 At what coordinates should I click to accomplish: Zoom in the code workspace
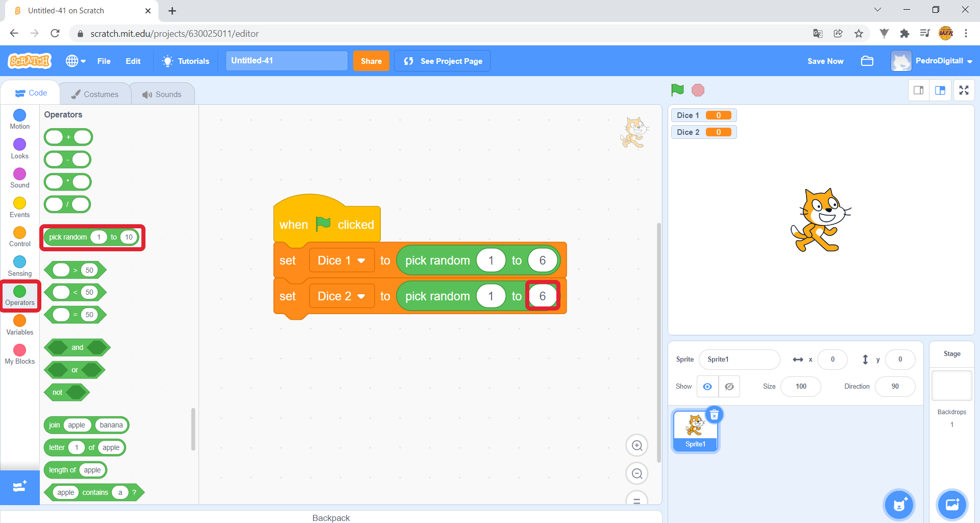[x=637, y=445]
